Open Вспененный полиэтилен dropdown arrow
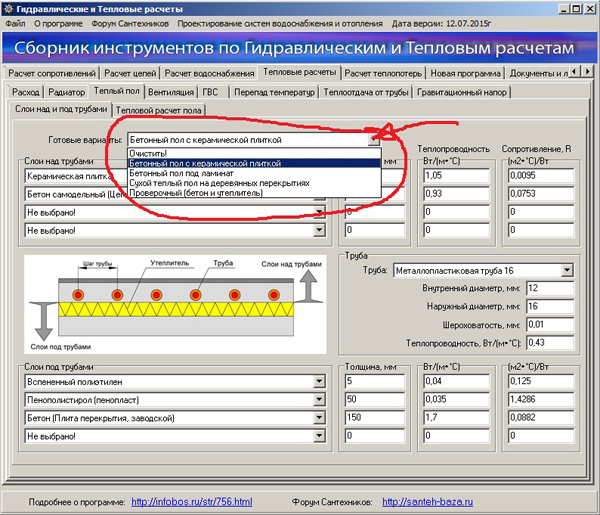 [319, 381]
